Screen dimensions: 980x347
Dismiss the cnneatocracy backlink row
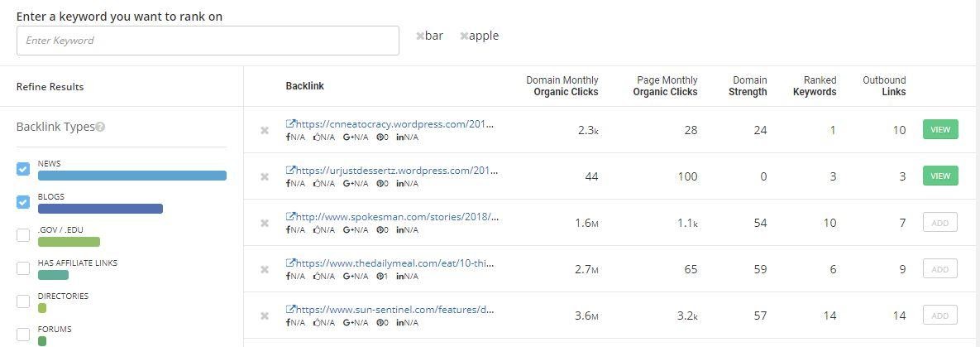pyautogui.click(x=265, y=130)
